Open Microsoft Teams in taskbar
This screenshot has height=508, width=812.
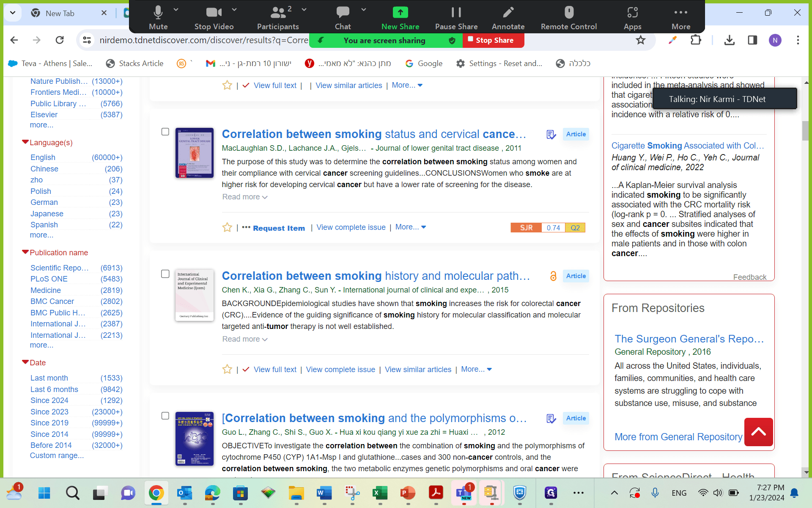pyautogui.click(x=464, y=493)
